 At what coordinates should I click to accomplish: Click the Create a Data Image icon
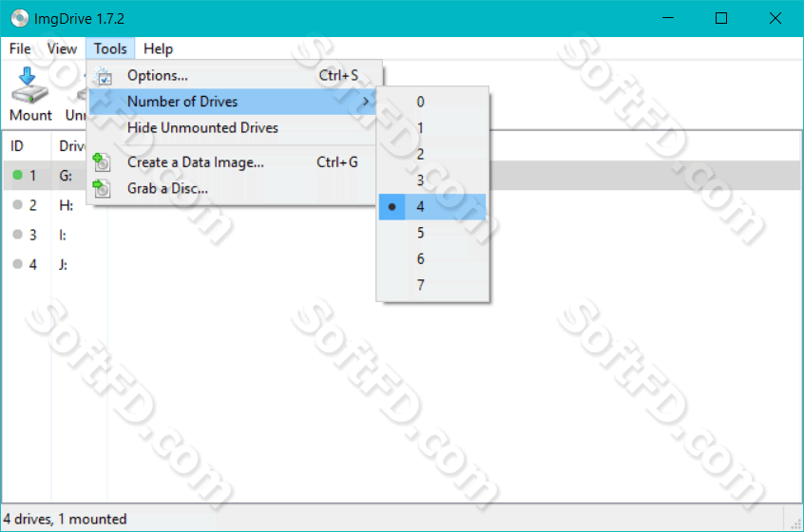(102, 162)
